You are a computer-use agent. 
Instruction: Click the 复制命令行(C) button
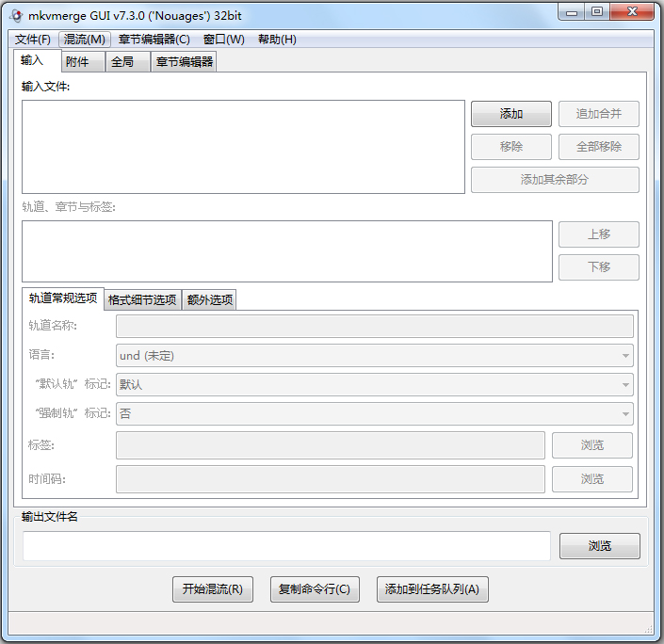click(315, 589)
